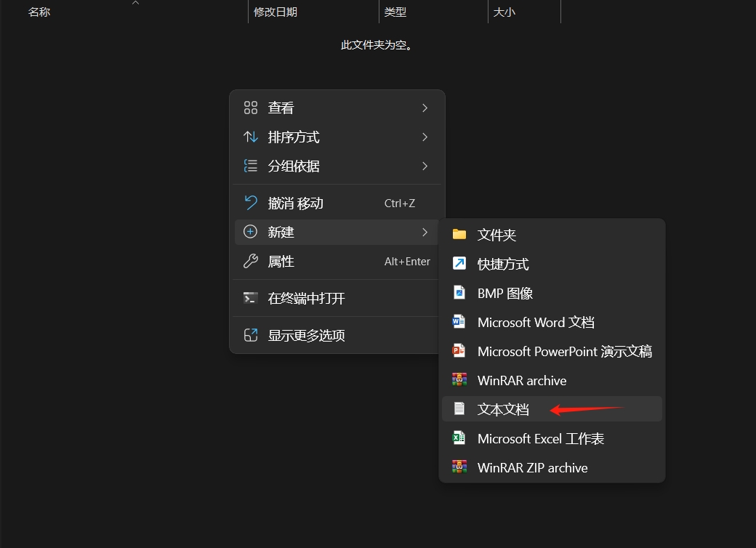
Task: Click the 显示更多选项 share-window icon
Action: (251, 335)
